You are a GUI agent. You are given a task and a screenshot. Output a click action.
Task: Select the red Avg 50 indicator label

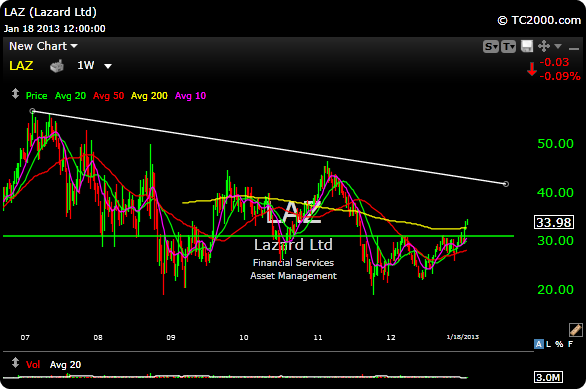(x=108, y=96)
